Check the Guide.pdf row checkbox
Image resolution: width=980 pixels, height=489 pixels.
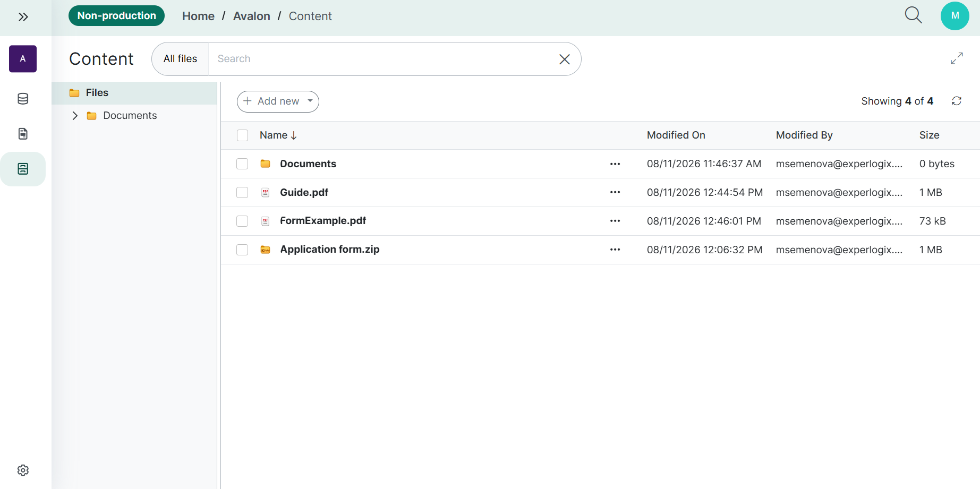[x=242, y=192]
